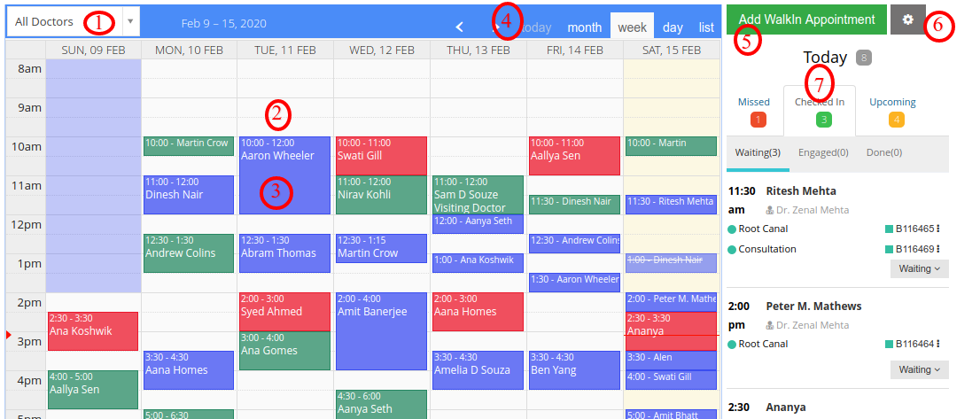Open Swati Gill's 10:00-11:00 Wednesday appointment

click(381, 156)
